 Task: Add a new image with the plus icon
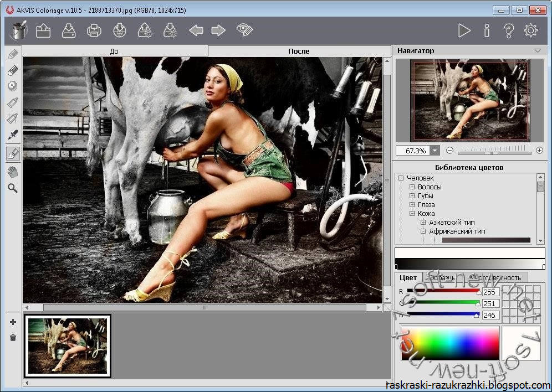(x=13, y=322)
